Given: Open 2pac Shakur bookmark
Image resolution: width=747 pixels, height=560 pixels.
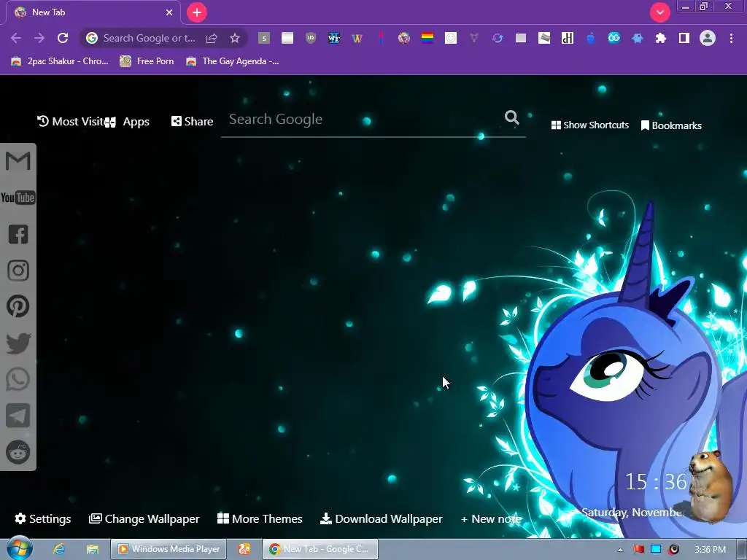Looking at the screenshot, I should point(60,61).
